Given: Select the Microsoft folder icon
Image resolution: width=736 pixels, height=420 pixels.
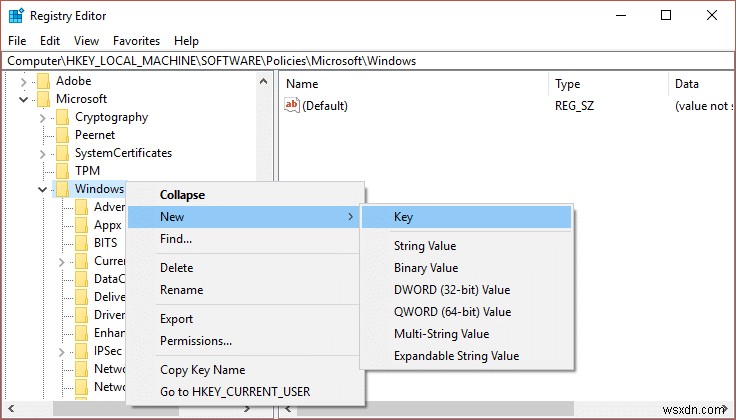Looking at the screenshot, I should tap(43, 99).
